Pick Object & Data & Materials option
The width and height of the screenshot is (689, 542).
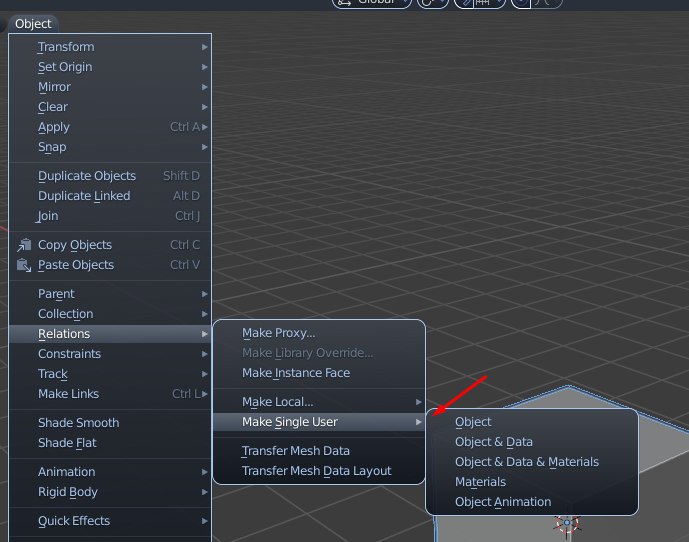coord(532,462)
